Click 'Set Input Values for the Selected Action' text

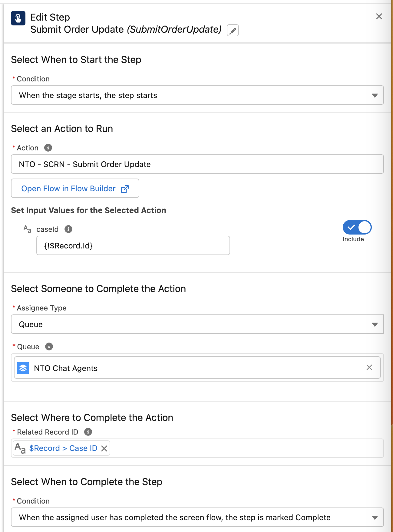pos(88,210)
